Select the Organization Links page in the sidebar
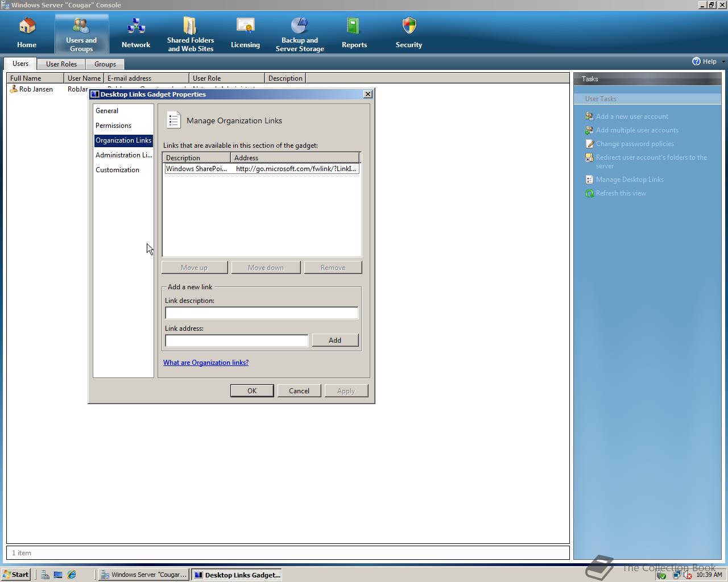This screenshot has width=728, height=582. (123, 140)
